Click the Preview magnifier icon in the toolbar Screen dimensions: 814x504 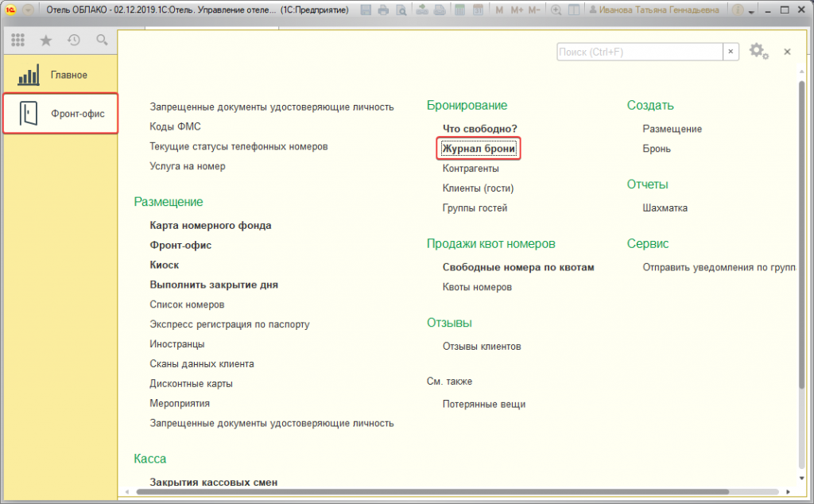point(401,9)
